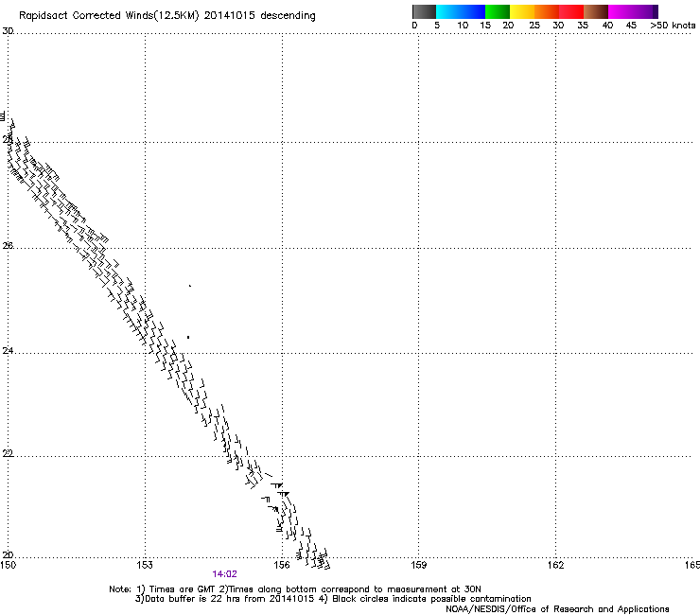Click the legend label '25'
This screenshot has height=615, width=700.
pyautogui.click(x=534, y=26)
